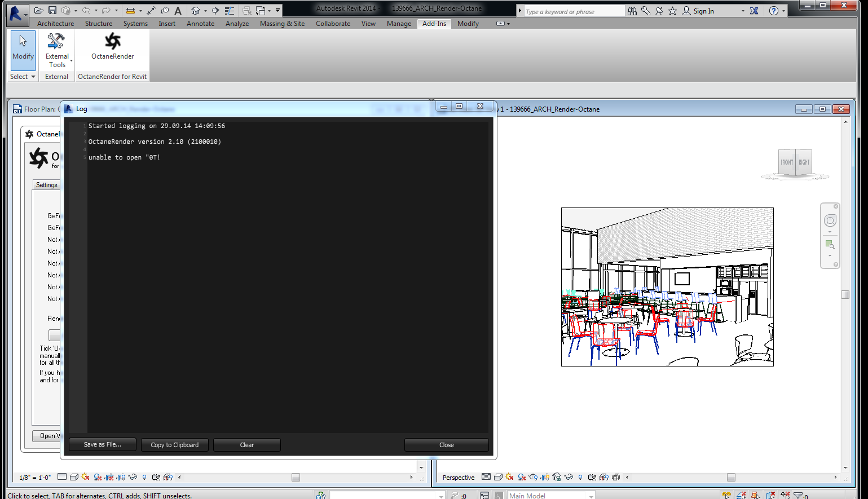This screenshot has width=868, height=499.
Task: Click the Undo arrow icon
Action: [86, 10]
